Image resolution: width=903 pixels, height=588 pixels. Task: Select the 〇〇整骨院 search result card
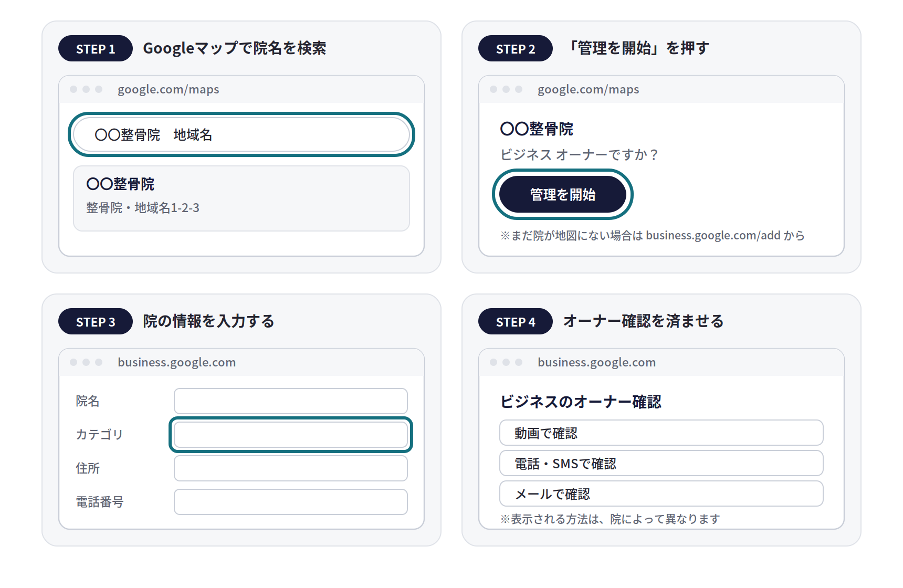(241, 198)
